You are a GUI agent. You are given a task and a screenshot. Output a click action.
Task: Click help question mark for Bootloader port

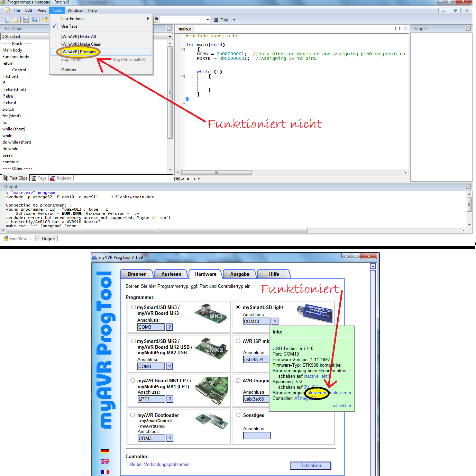170,438
